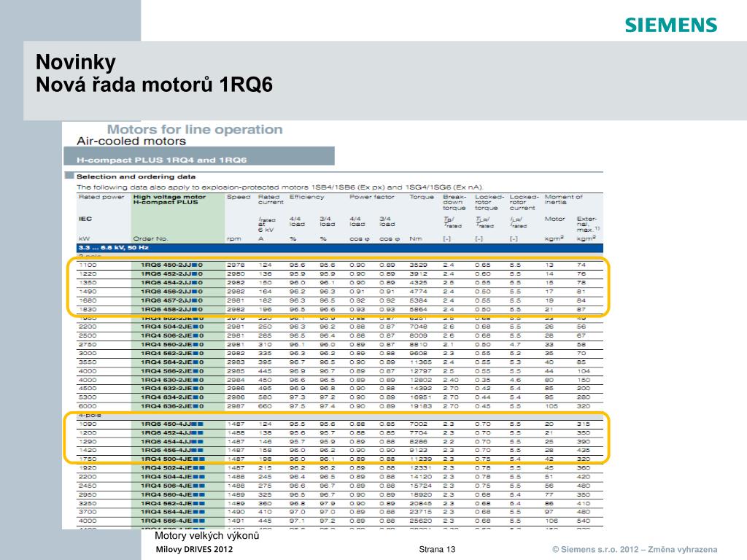Click the 'Locked-rotor current' column header

(x=524, y=203)
